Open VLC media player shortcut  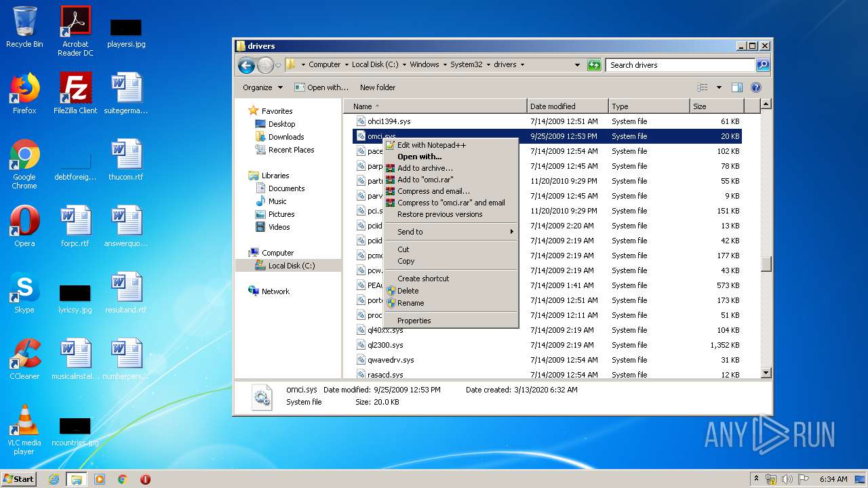24,430
